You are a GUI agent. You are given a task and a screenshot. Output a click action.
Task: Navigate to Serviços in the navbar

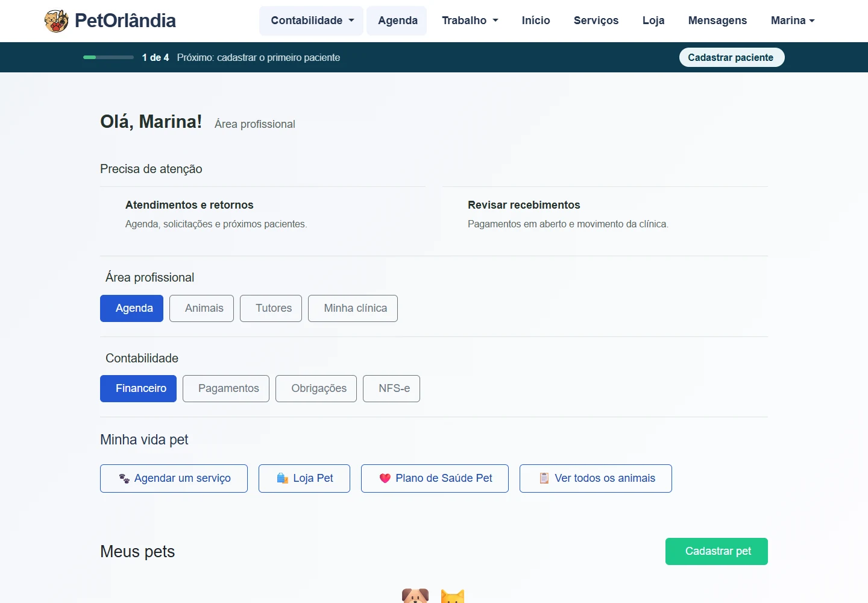click(596, 21)
